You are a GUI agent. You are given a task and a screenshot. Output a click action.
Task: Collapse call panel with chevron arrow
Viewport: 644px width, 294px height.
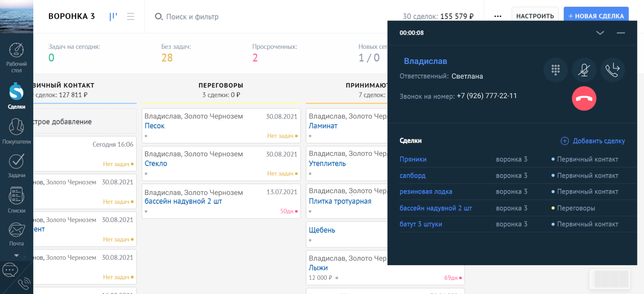600,33
